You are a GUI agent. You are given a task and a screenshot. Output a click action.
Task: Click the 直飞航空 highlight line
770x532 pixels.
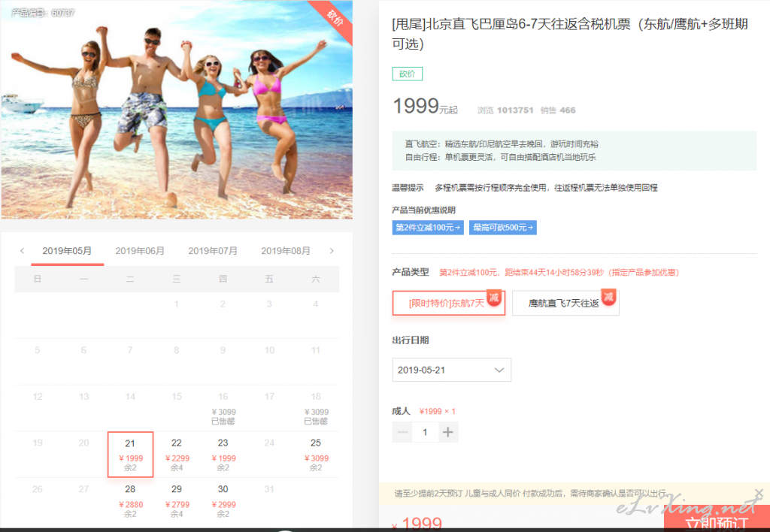(502, 144)
